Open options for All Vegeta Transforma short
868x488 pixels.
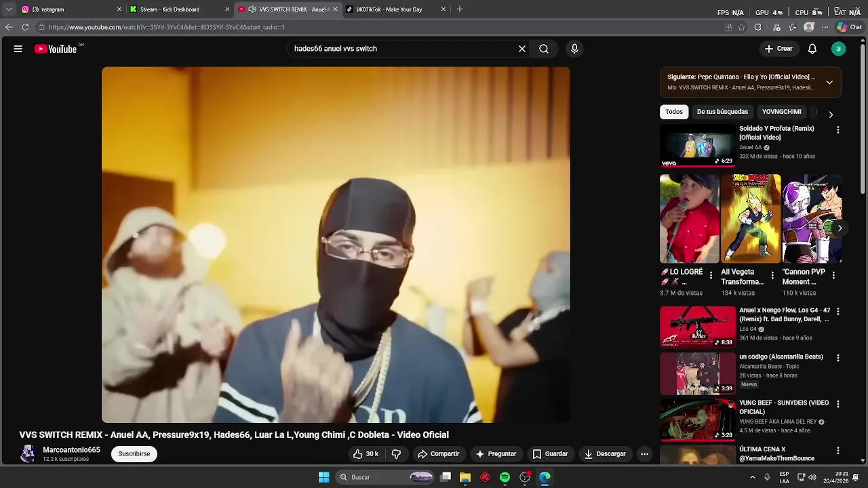click(x=772, y=275)
